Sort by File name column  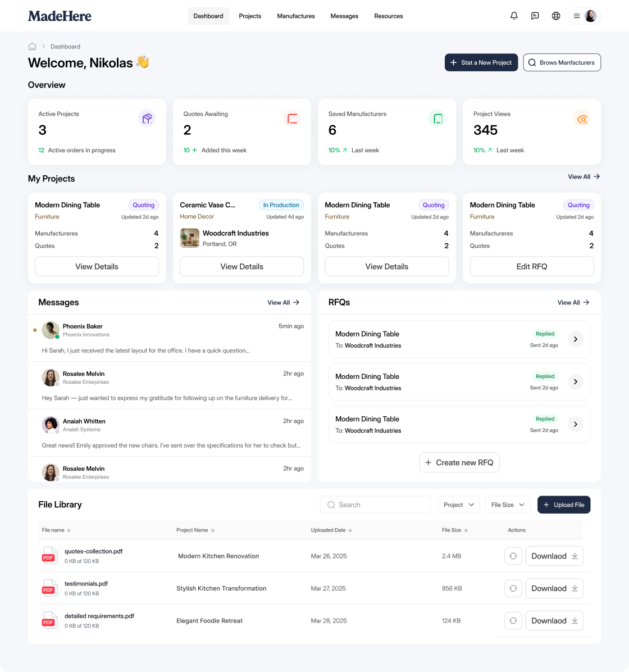point(56,530)
